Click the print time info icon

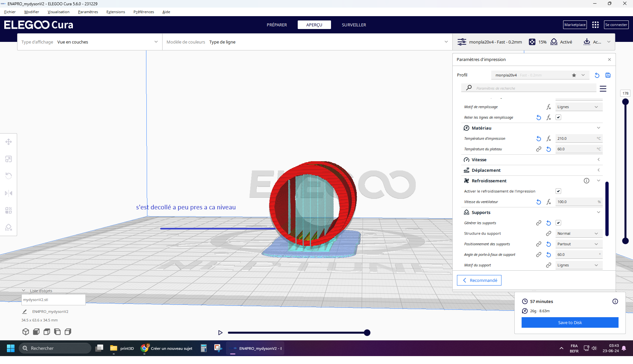point(615,301)
